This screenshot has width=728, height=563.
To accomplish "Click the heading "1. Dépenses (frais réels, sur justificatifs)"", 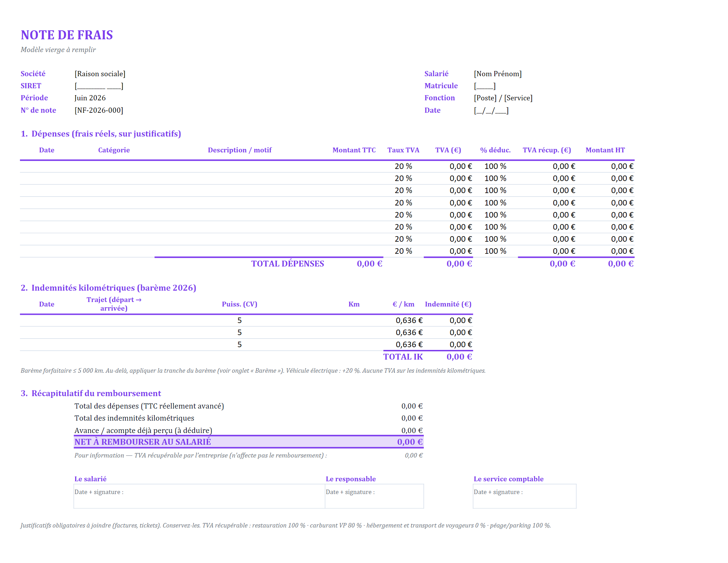I will pos(101,134).
